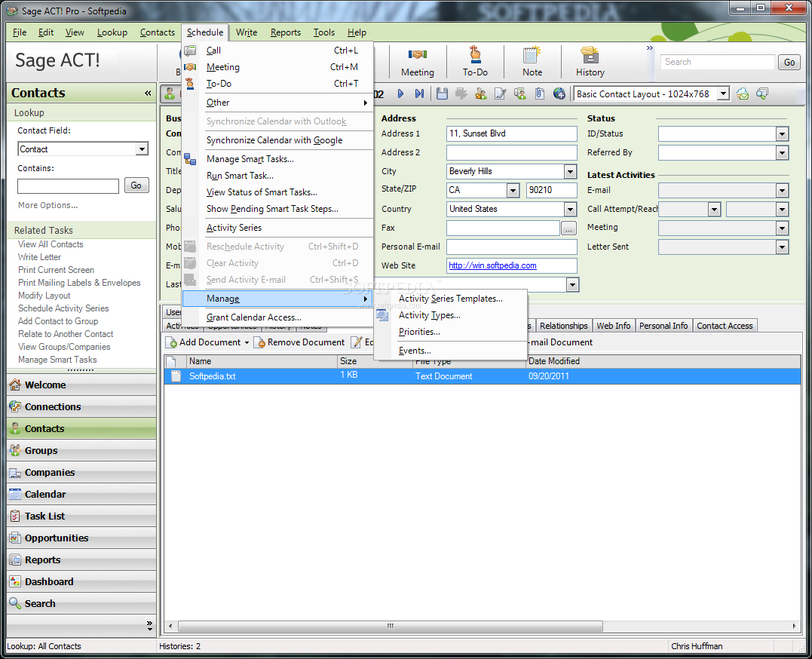Image resolution: width=812 pixels, height=659 pixels.
Task: Open the Contact Field dropdown
Action: 142,149
